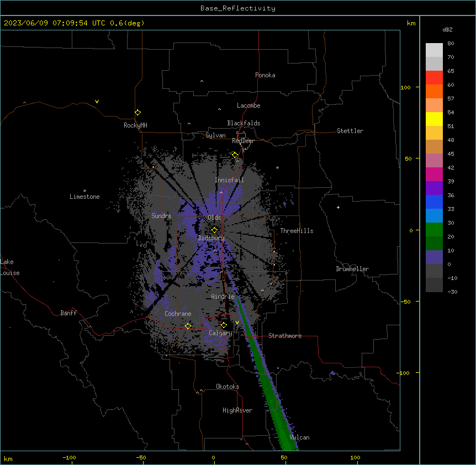Screen dimensions: 476x465
Task: Click the Lacombe town label
Action: pyautogui.click(x=248, y=105)
